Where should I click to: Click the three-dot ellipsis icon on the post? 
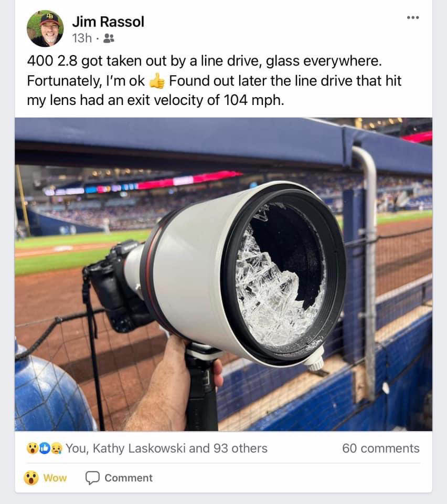pos(413,17)
